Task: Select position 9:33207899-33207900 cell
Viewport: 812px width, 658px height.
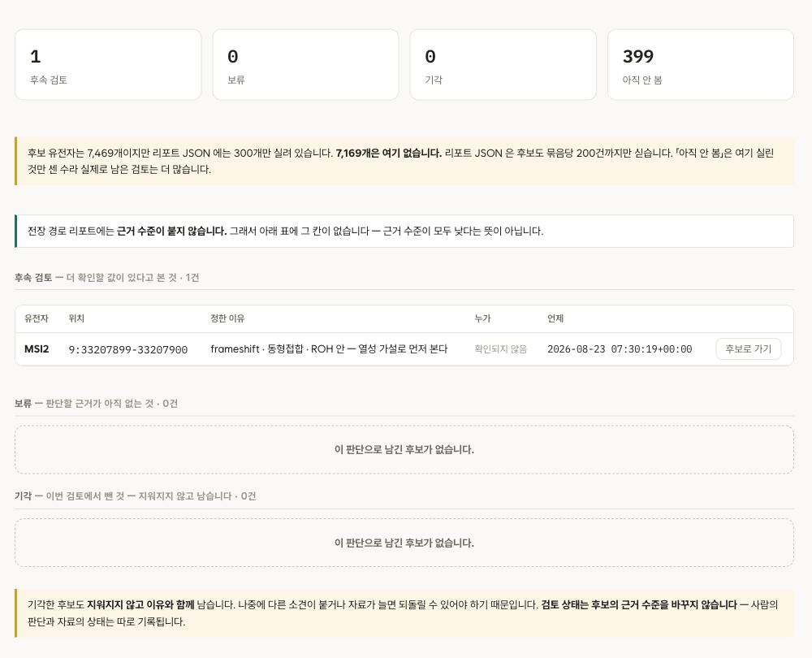Action: (x=128, y=350)
